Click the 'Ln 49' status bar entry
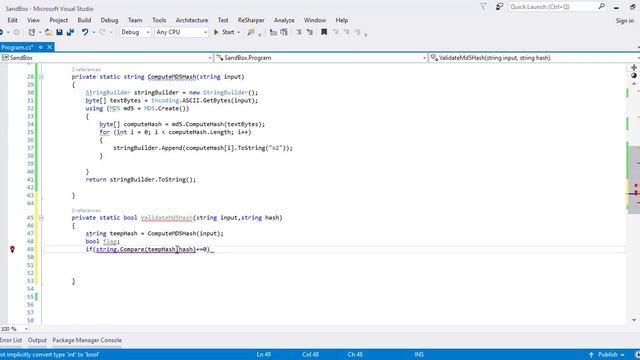Viewport: 640px width, 360px height. pyautogui.click(x=264, y=355)
